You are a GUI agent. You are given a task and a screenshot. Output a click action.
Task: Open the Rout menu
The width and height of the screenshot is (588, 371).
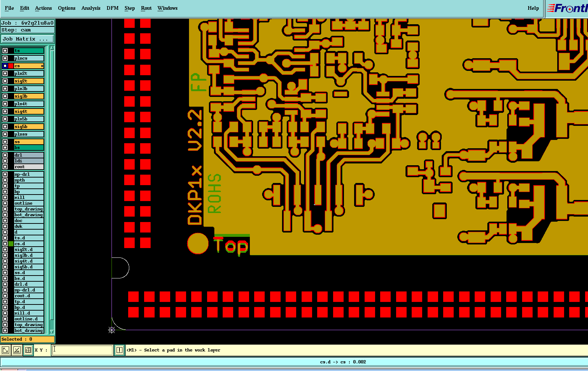click(x=146, y=8)
